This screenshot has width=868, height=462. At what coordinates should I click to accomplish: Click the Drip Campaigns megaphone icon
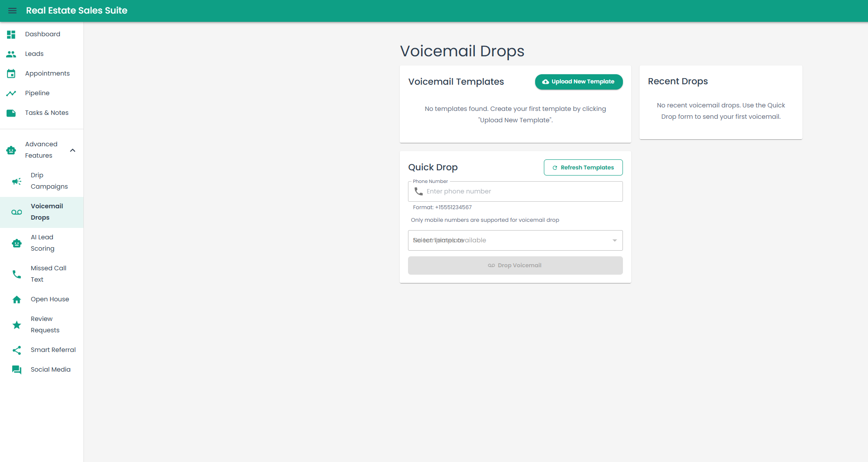(x=17, y=181)
